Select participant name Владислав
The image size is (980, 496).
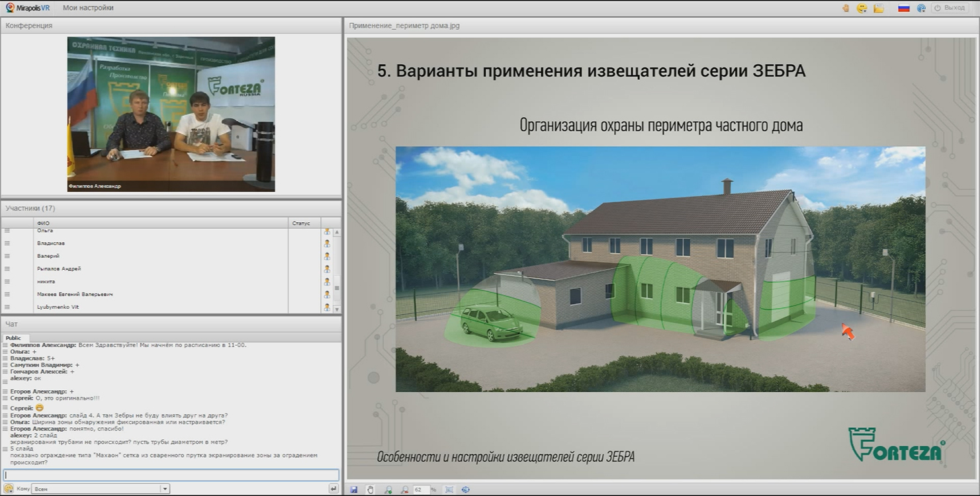click(x=51, y=243)
